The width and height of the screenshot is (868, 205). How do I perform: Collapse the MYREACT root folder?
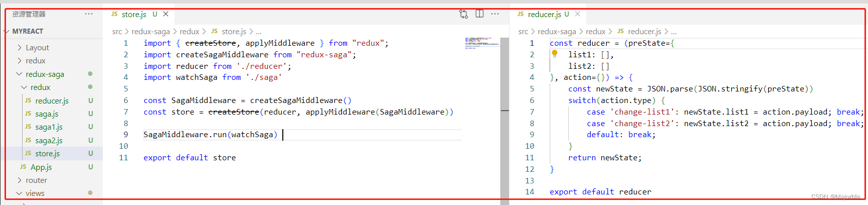tap(28, 31)
